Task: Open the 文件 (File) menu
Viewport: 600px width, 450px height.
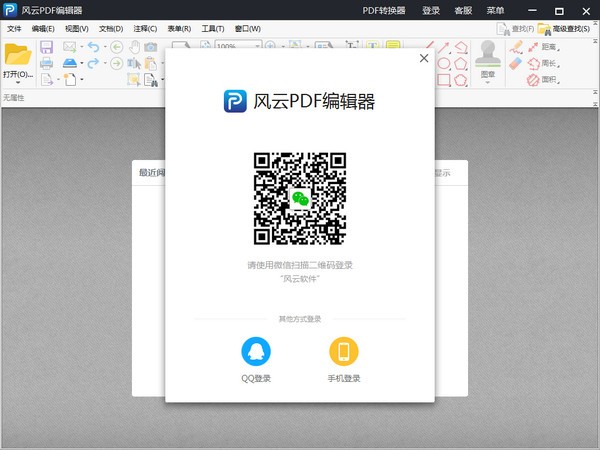Action: tap(14, 29)
